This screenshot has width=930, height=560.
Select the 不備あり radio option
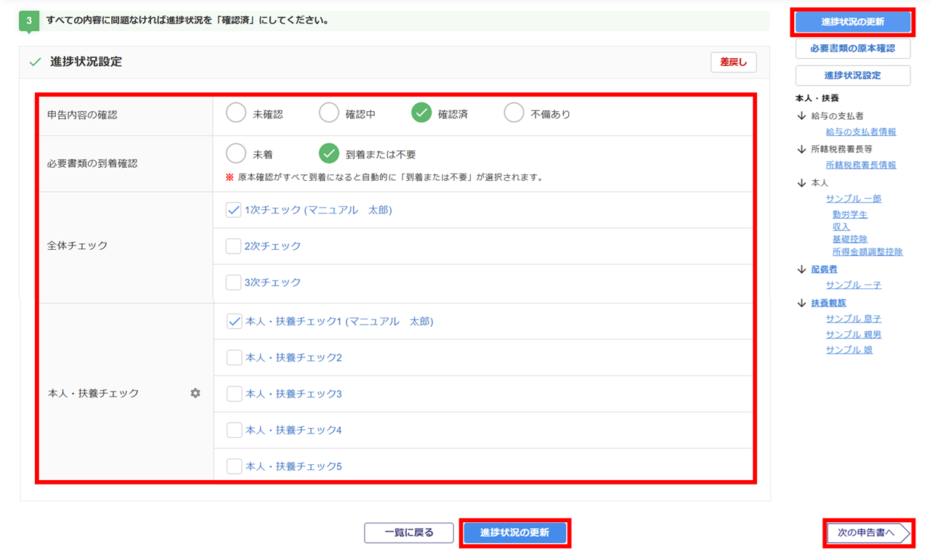pyautogui.click(x=514, y=113)
